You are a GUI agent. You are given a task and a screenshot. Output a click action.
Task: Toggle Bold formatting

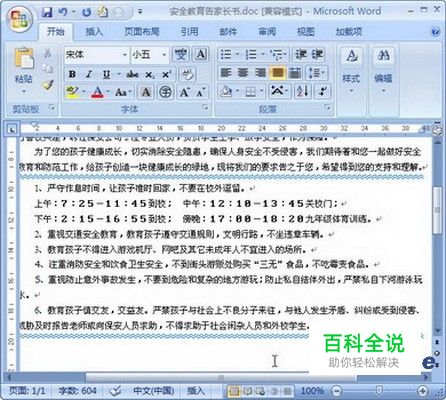coord(72,74)
